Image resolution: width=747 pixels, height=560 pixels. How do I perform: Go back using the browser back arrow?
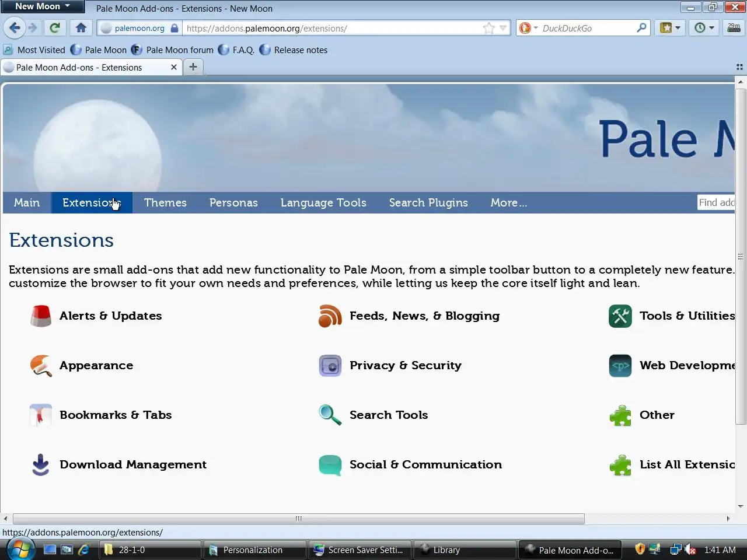pos(15,28)
